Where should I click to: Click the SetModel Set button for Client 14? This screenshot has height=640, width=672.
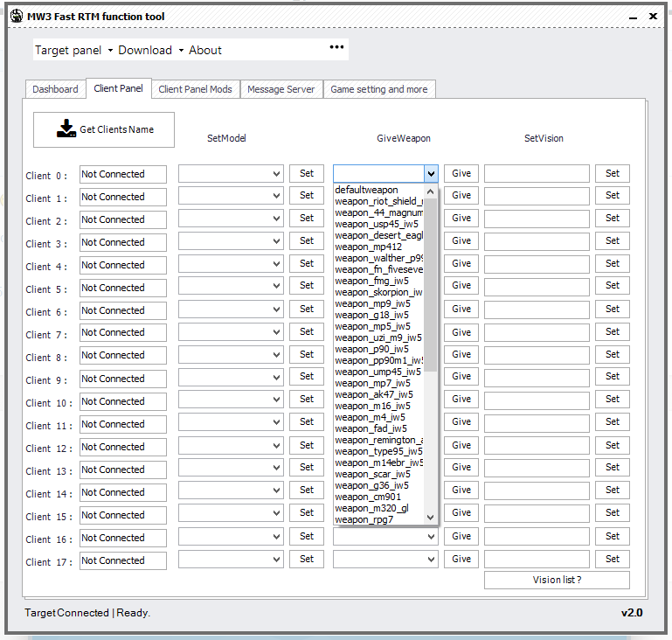point(307,490)
